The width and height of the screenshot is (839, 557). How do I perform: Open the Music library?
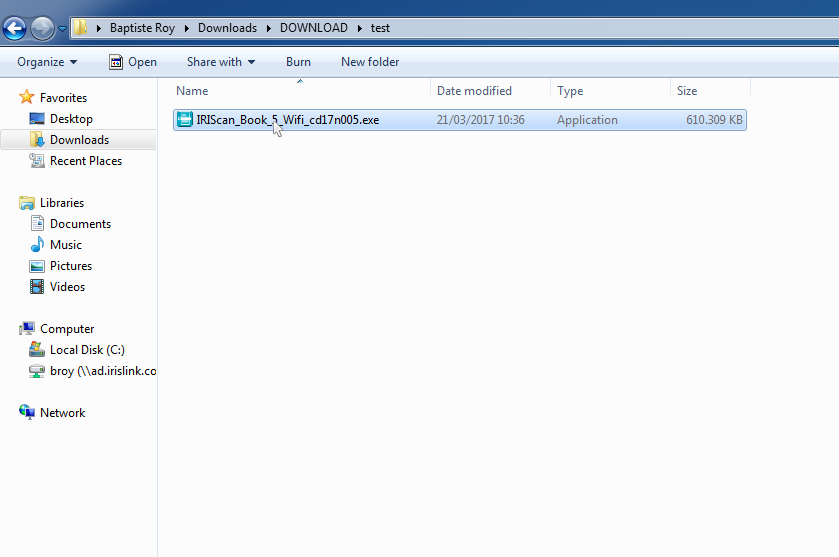point(66,245)
